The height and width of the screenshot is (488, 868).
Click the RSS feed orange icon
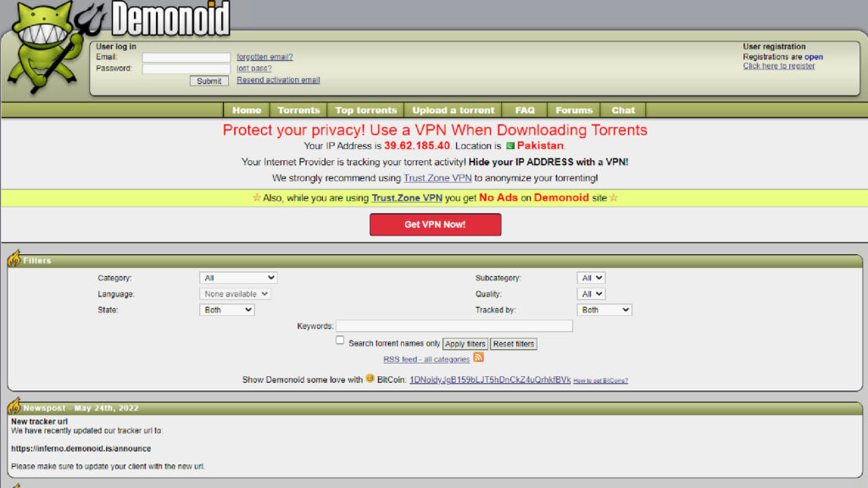478,358
